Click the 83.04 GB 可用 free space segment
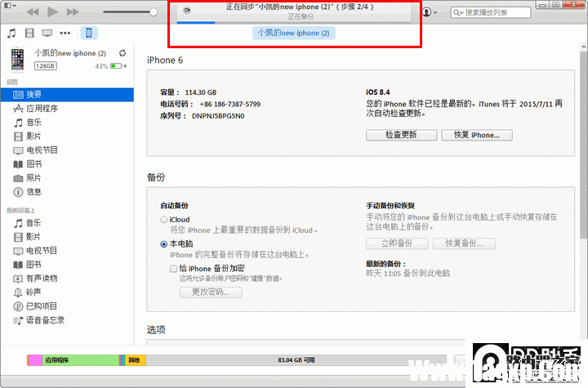The height and width of the screenshot is (388, 588). (296, 360)
